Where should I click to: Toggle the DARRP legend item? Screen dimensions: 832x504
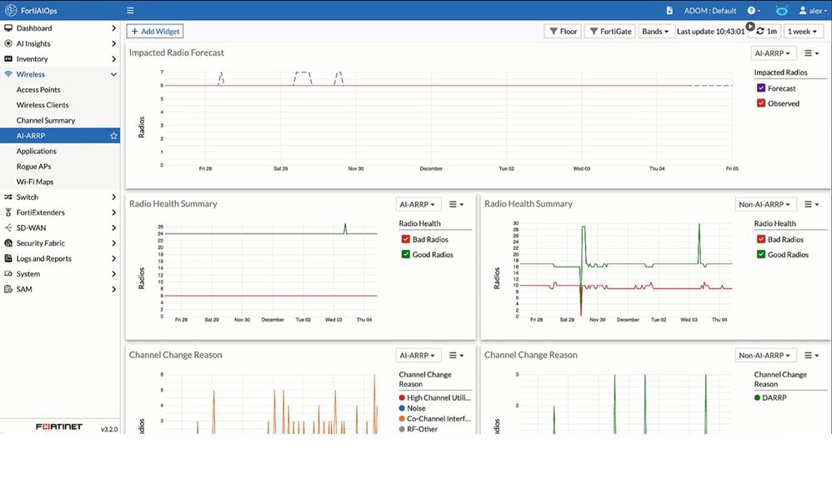click(x=770, y=397)
